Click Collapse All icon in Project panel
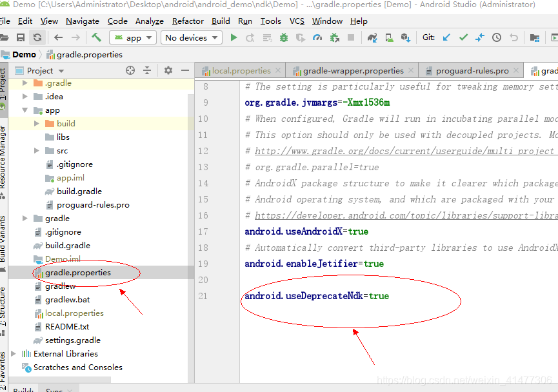The image size is (558, 392). point(147,70)
